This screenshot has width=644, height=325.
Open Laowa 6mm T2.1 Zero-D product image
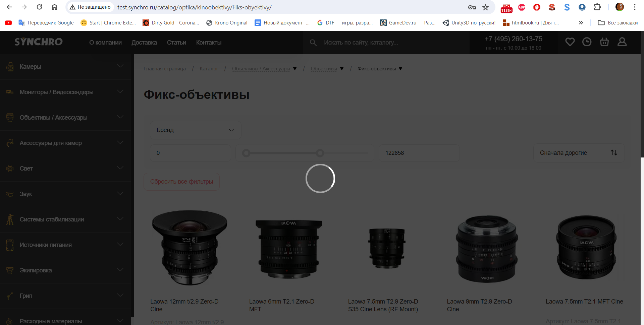pyautogui.click(x=288, y=249)
